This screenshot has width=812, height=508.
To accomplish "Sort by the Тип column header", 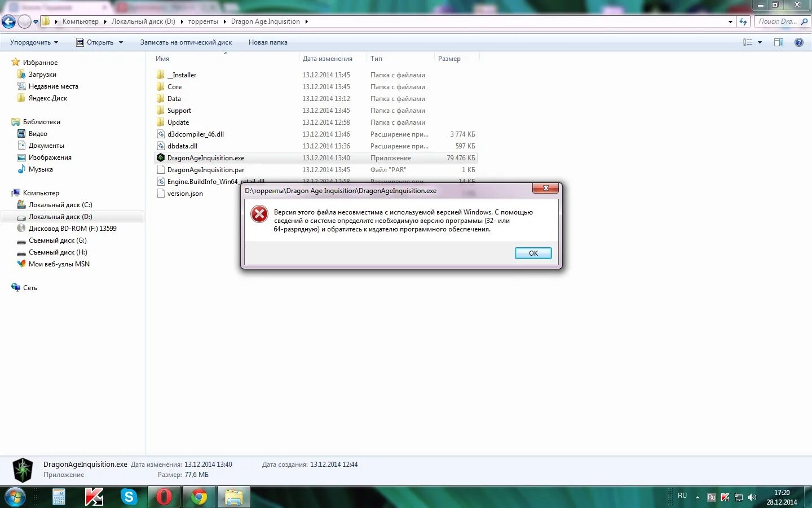I will point(400,59).
